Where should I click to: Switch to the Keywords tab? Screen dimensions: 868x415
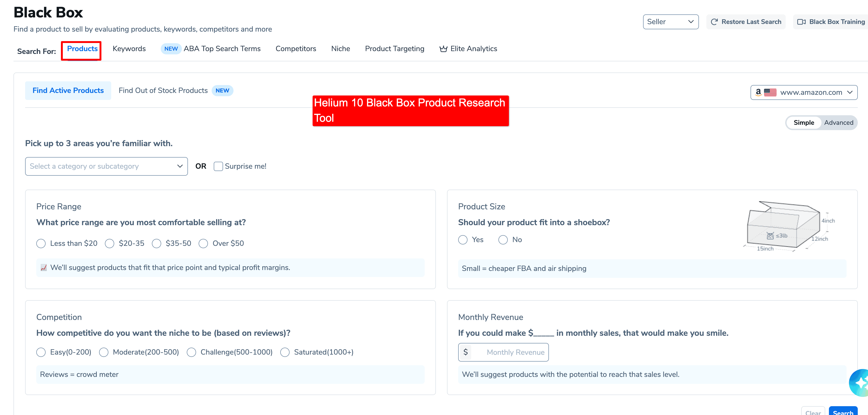[x=129, y=49]
